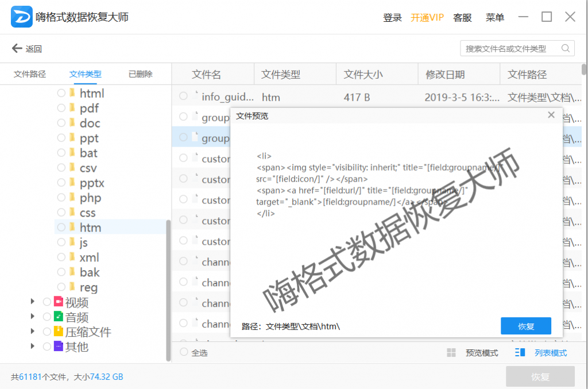Click the back label beside the arrow

(34, 49)
